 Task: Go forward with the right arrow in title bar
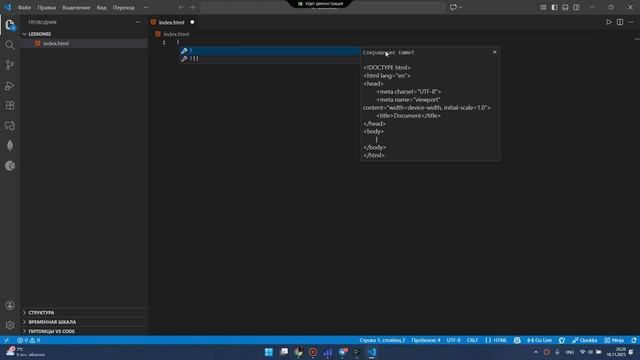192,7
